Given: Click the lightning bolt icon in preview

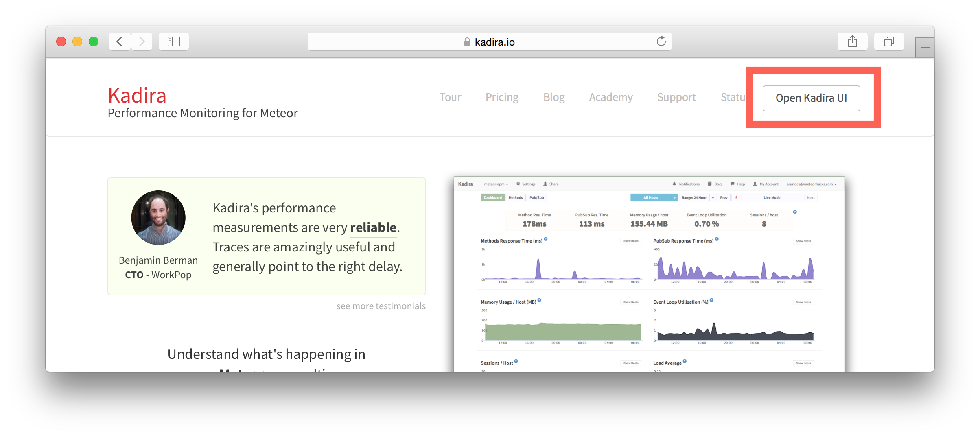Looking at the screenshot, I should tap(736, 198).
